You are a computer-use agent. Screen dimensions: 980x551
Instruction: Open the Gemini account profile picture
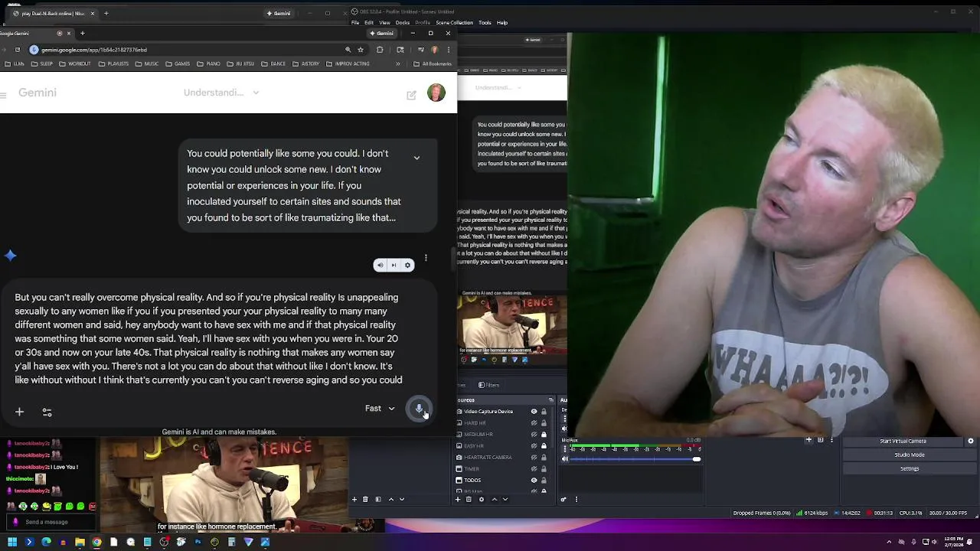click(436, 93)
